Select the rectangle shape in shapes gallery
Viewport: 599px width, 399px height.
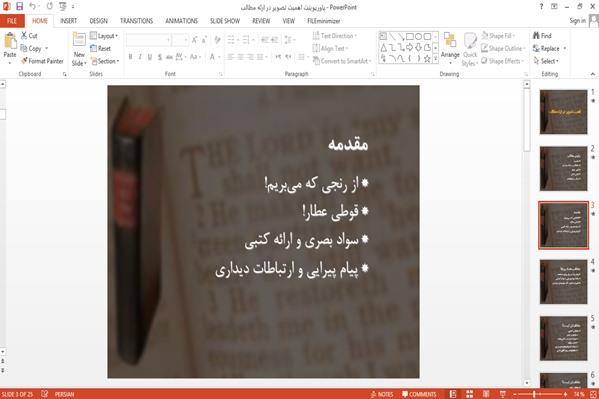coord(410,37)
